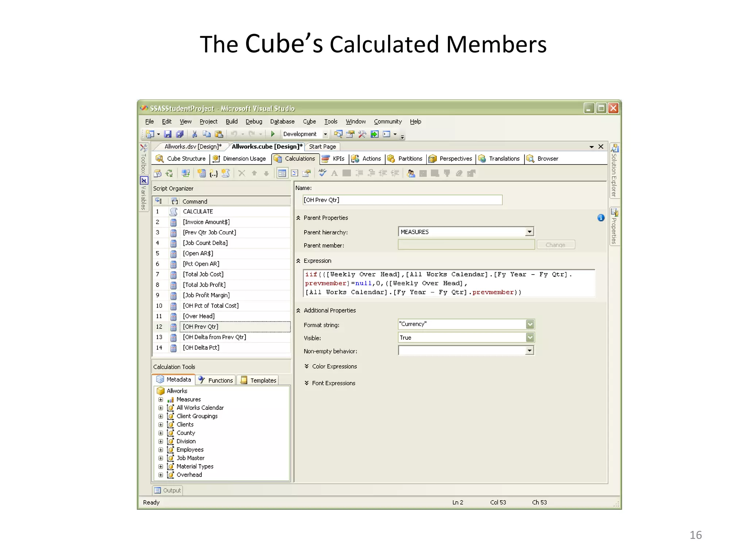Click the Deploy icon with green arrow
The image size is (747, 560).
point(375,134)
